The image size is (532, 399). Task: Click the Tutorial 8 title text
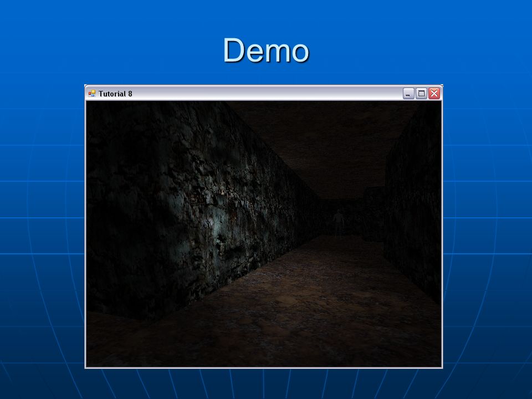(115, 94)
